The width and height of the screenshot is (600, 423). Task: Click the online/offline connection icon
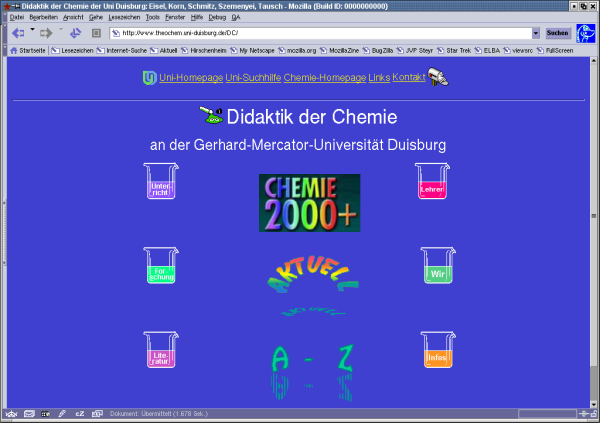pyautogui.click(x=584, y=414)
